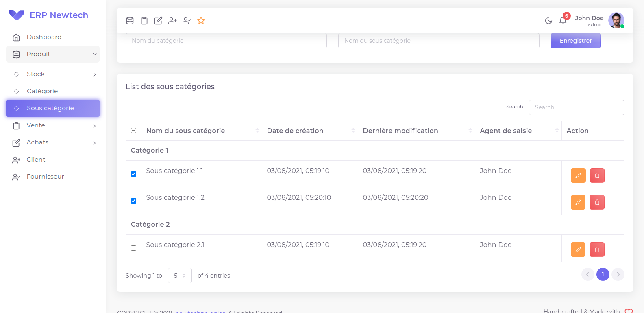Open notifications bell with 6 badge

tap(563, 20)
